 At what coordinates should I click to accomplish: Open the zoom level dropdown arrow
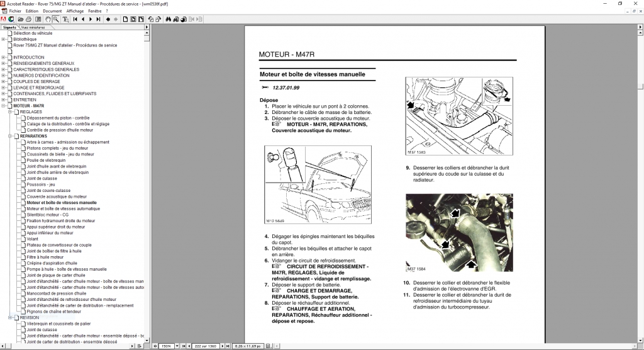[x=177, y=346]
